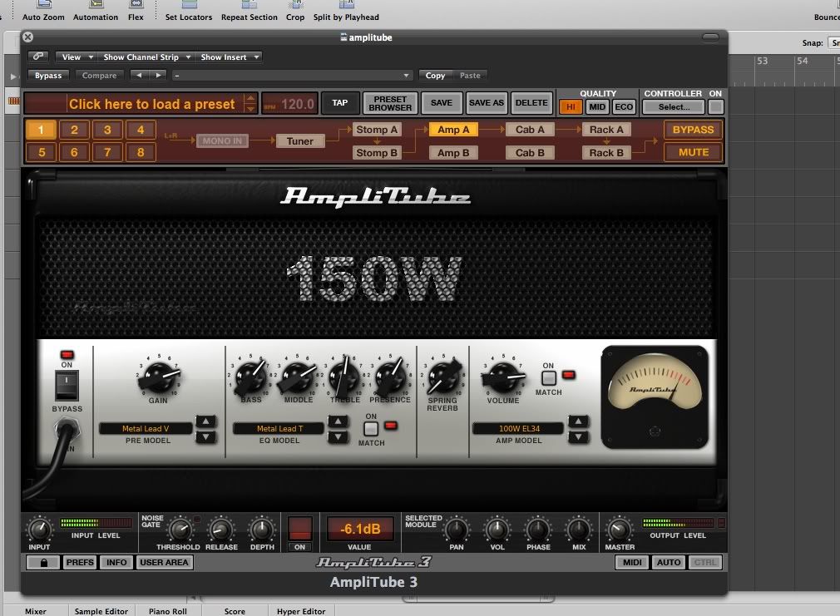The height and width of the screenshot is (616, 840).
Task: Click the Crop toolbar icon
Action: click(x=295, y=4)
